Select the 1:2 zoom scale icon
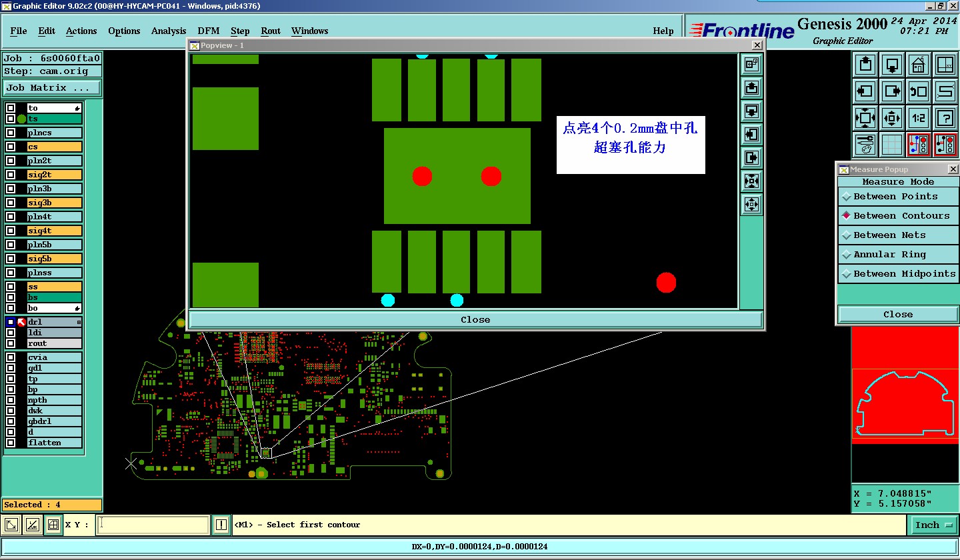The height and width of the screenshot is (560, 960). 919,118
